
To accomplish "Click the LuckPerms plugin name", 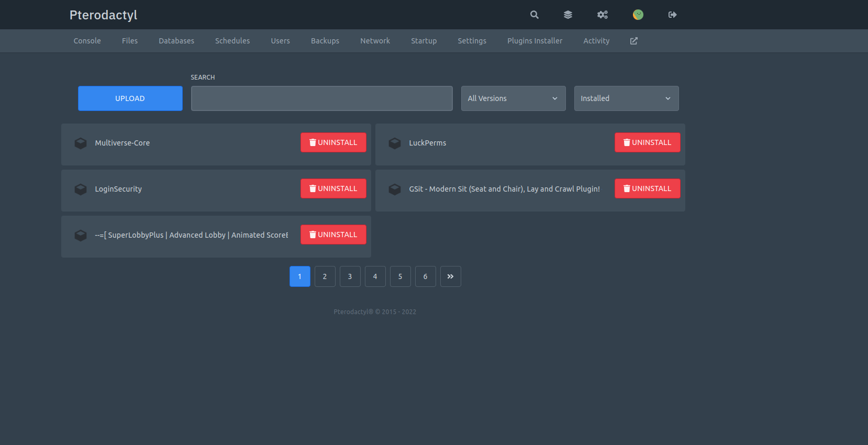I will click(427, 143).
